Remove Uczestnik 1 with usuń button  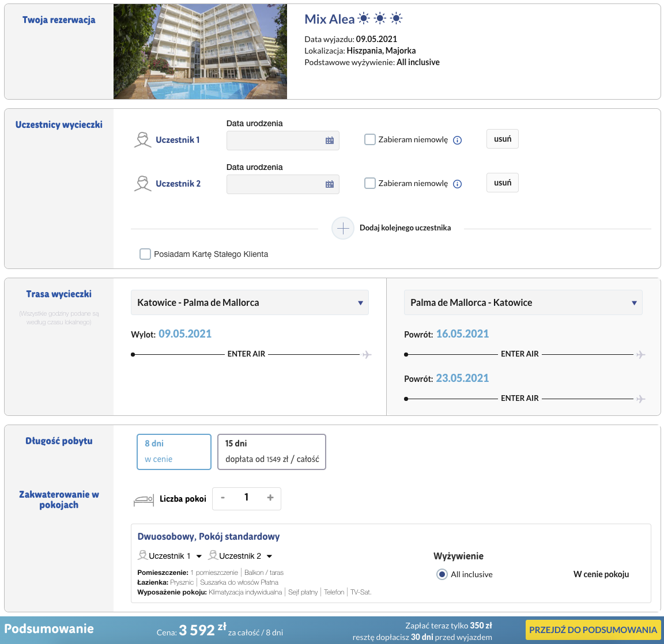(x=503, y=139)
